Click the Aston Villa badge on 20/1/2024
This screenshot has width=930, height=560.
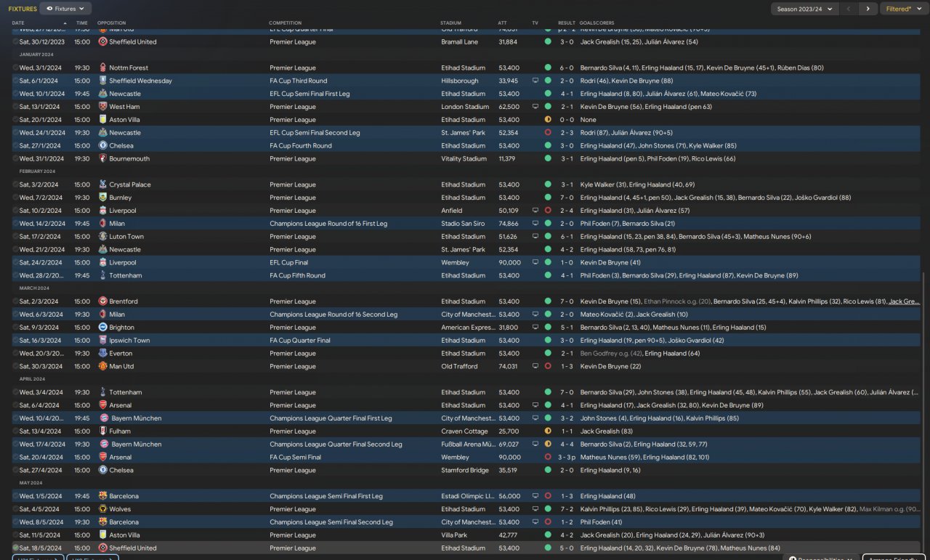coord(102,120)
